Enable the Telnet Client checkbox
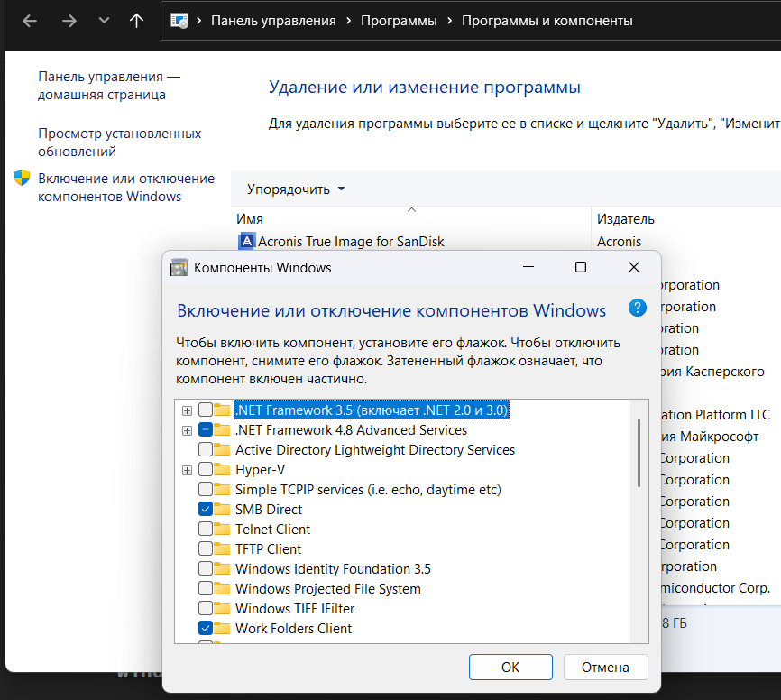Viewport: 781px width, 700px height. tap(206, 530)
